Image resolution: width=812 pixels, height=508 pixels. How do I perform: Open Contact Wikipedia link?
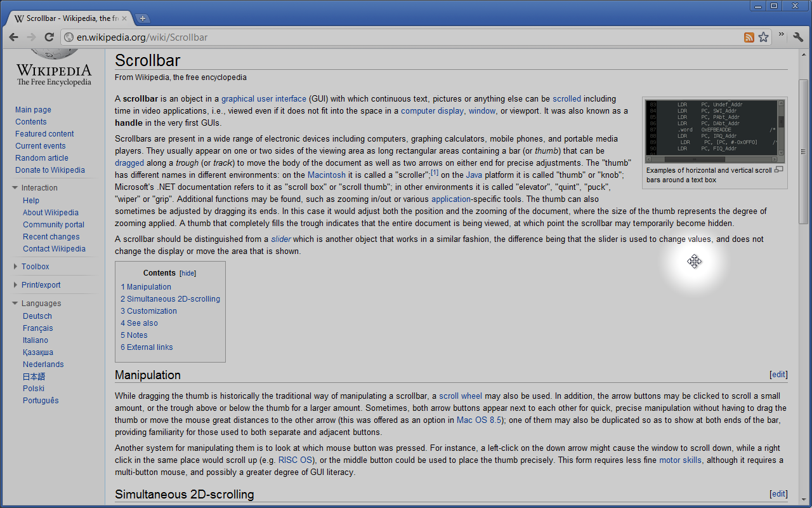[x=55, y=249]
